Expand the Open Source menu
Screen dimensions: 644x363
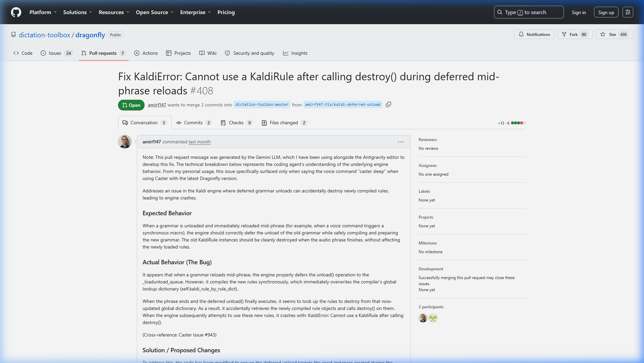tap(155, 12)
